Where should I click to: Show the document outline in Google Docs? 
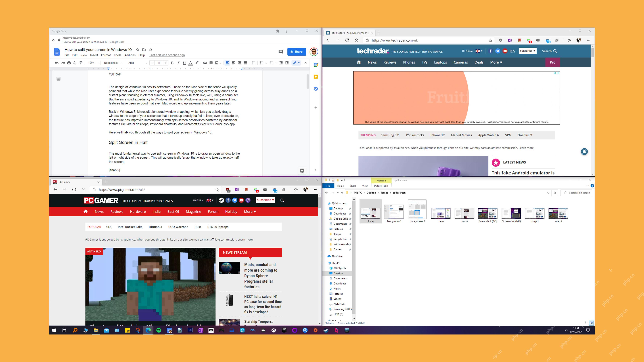point(58,79)
